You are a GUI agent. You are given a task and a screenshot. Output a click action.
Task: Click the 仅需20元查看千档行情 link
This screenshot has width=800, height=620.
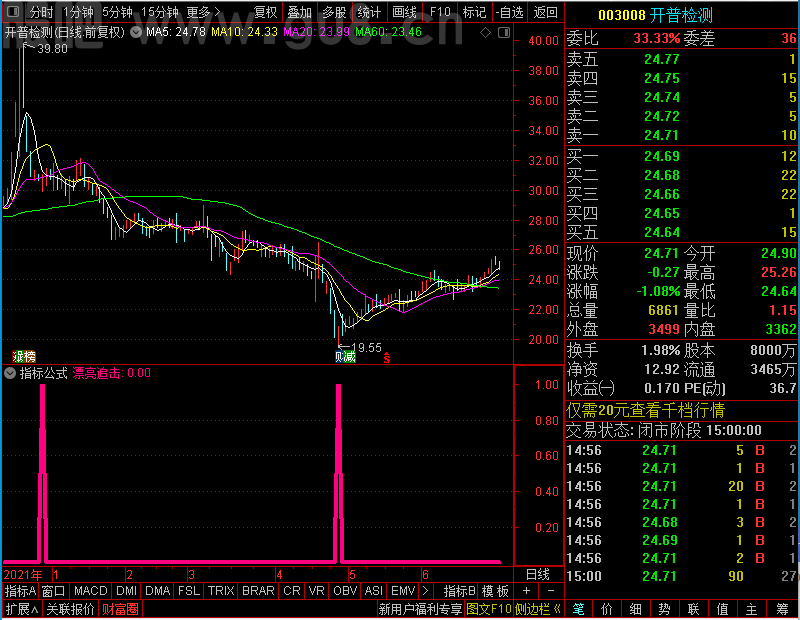tap(645, 410)
